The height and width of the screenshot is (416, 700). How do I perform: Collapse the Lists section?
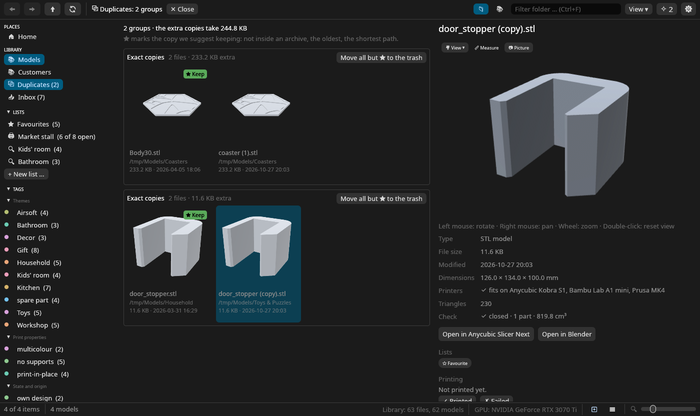tap(15, 112)
